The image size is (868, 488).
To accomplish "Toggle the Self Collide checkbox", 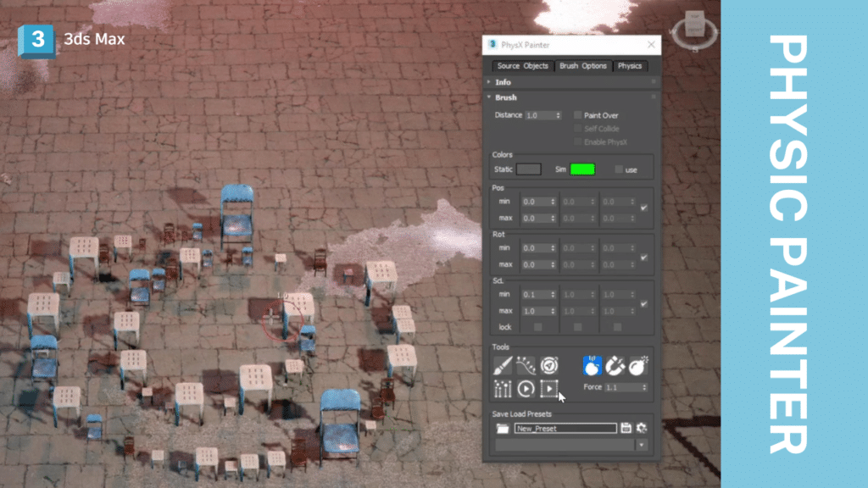I will [578, 129].
